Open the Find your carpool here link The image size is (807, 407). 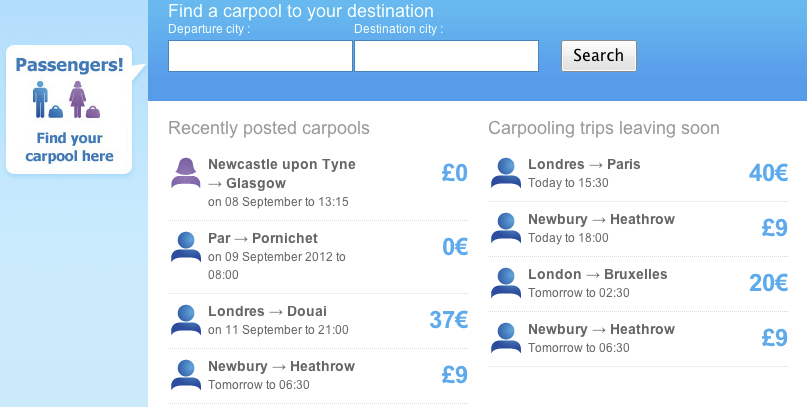tap(69, 147)
